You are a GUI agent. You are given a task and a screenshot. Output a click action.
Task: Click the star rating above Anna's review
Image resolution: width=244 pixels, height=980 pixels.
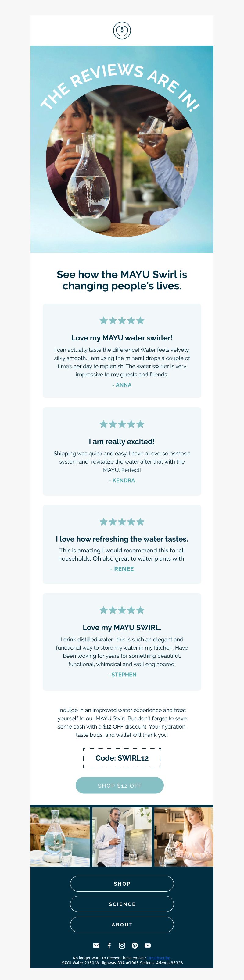click(122, 320)
